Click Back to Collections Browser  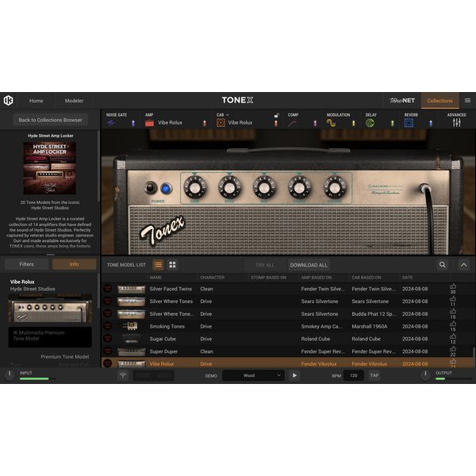click(51, 120)
